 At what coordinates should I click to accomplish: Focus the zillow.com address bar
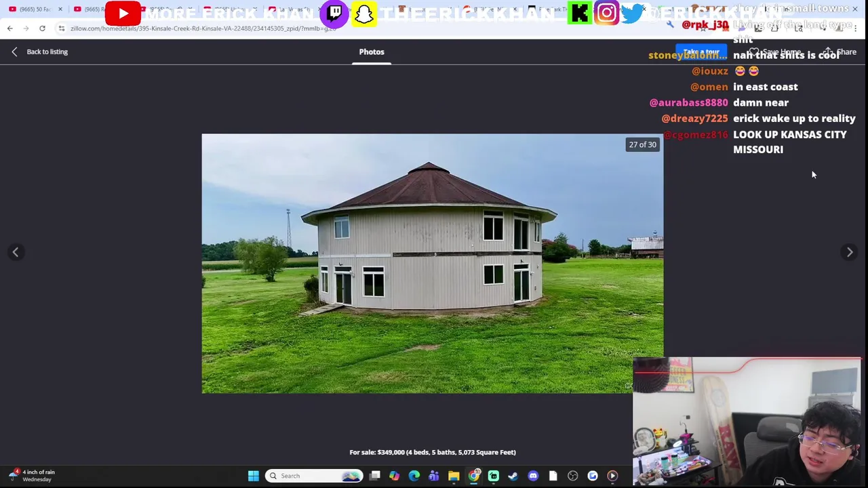203,28
